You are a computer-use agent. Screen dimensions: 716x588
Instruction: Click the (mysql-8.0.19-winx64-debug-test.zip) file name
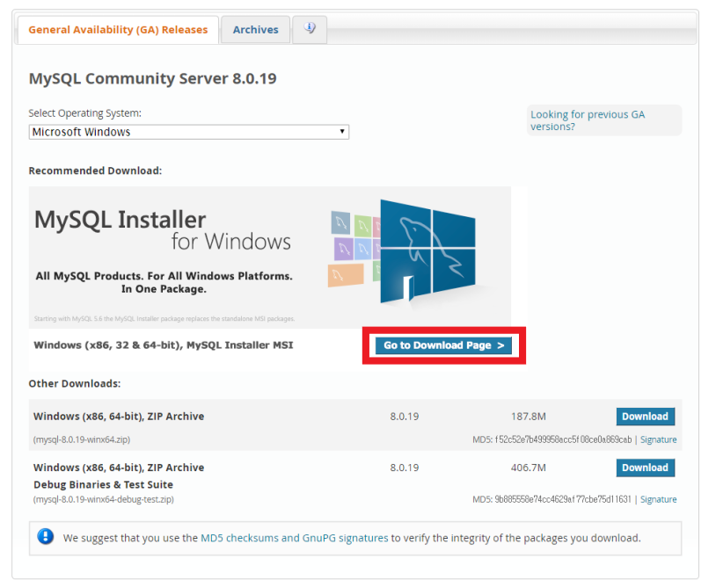click(x=103, y=499)
